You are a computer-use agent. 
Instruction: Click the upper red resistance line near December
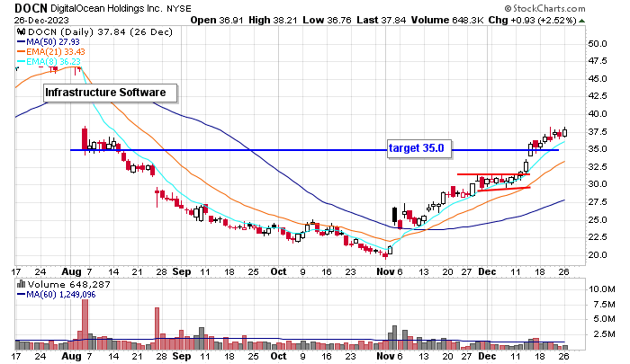pos(493,174)
